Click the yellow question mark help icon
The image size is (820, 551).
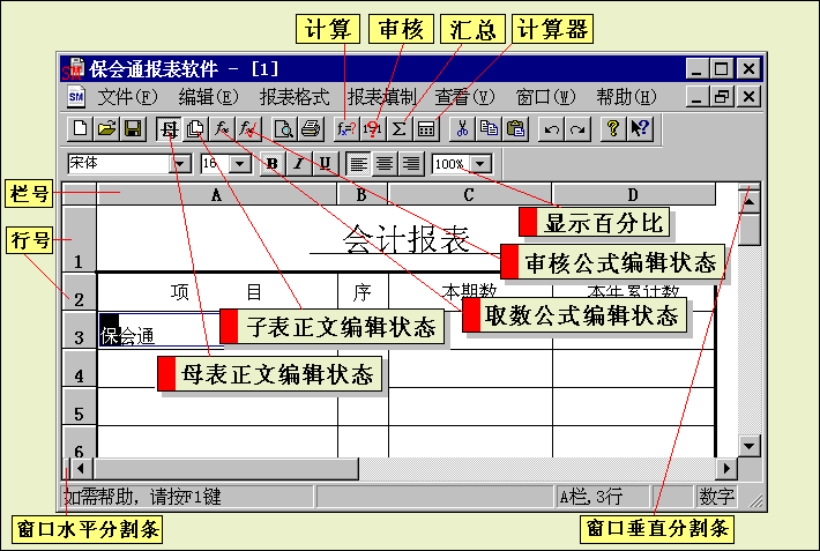tap(613, 129)
